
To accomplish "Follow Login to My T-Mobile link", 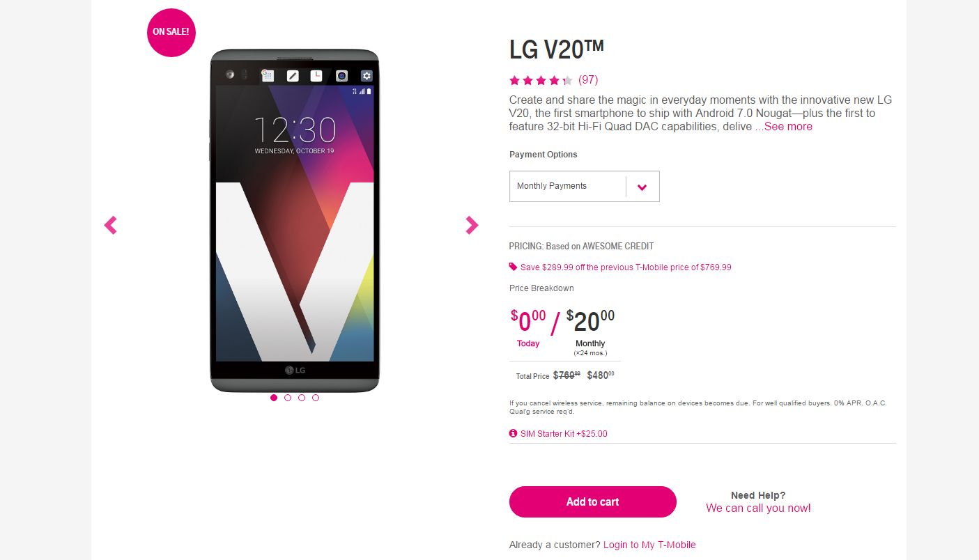I will coord(649,545).
